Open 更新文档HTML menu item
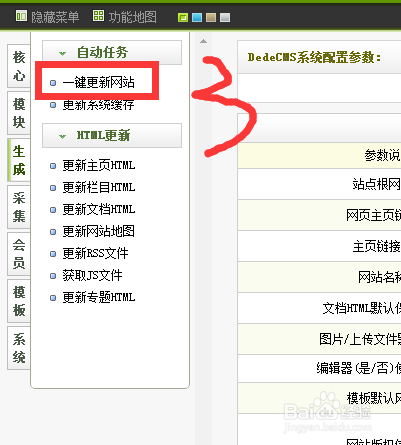 (99, 209)
